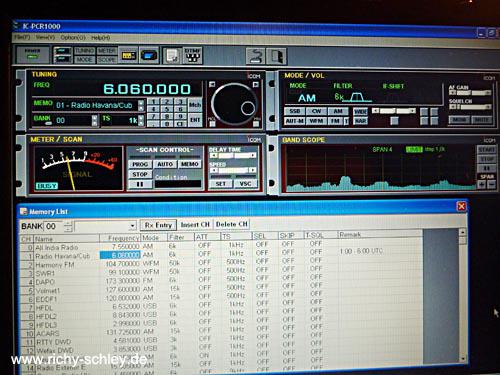Open the Help menu
Screen dimensions: 500x375
pos(100,38)
